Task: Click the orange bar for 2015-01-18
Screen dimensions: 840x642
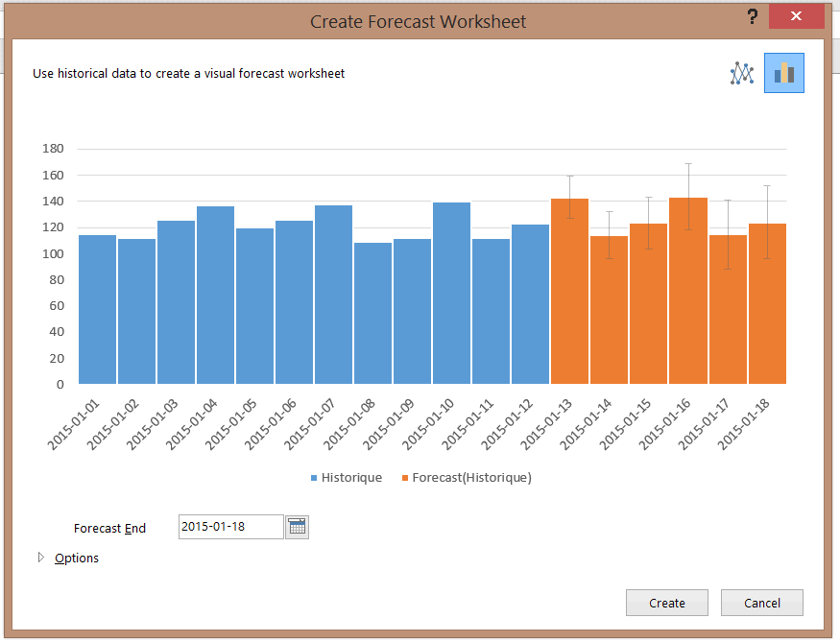Action: point(767,305)
